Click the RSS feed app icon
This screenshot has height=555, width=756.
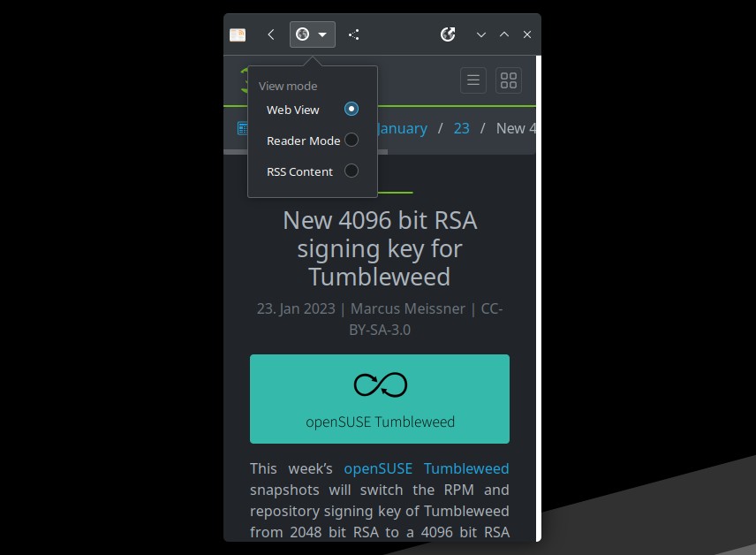tap(238, 34)
